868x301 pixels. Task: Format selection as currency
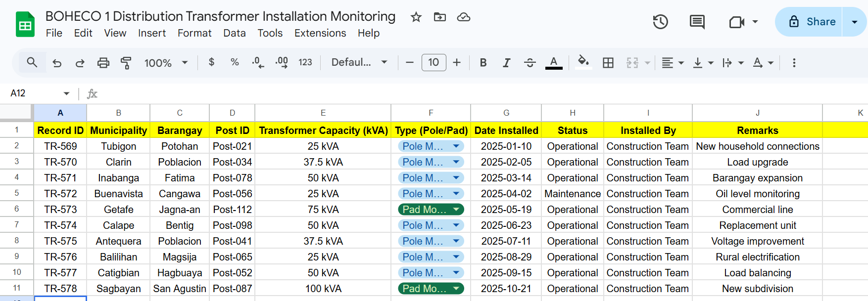pyautogui.click(x=211, y=63)
